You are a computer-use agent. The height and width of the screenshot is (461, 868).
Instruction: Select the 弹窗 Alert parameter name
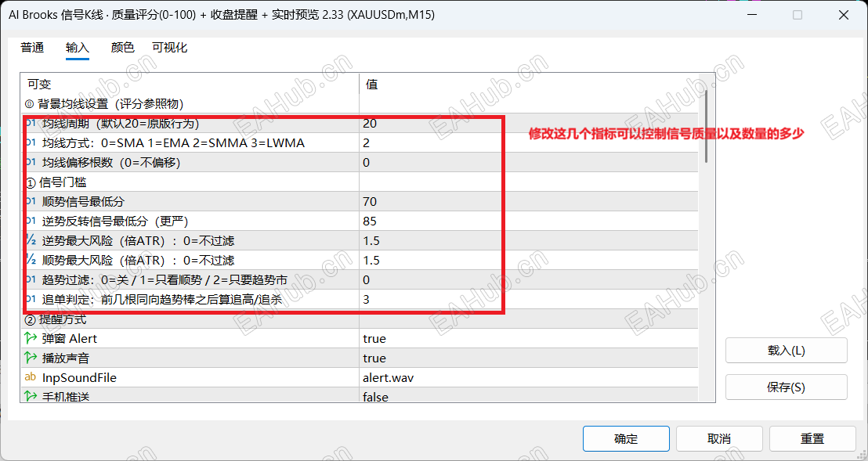coord(69,339)
